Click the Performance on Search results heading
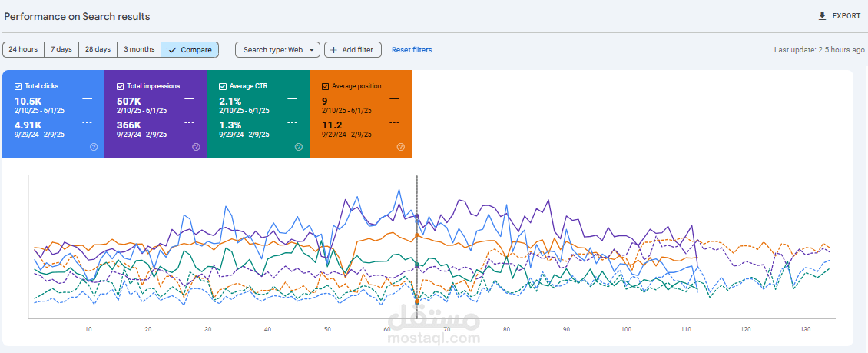 click(x=77, y=17)
